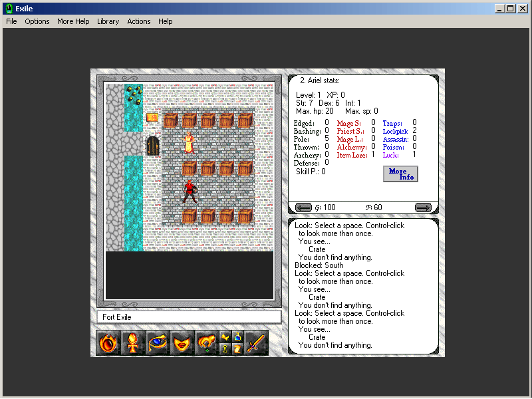Image resolution: width=532 pixels, height=399 pixels.
Task: Cast a mage spell with the flaming orb icon
Action: click(x=108, y=343)
